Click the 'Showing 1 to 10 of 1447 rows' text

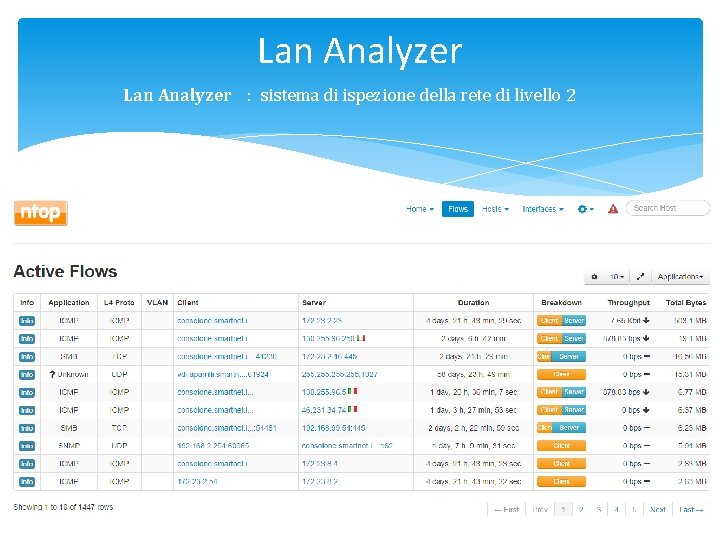[x=63, y=507]
